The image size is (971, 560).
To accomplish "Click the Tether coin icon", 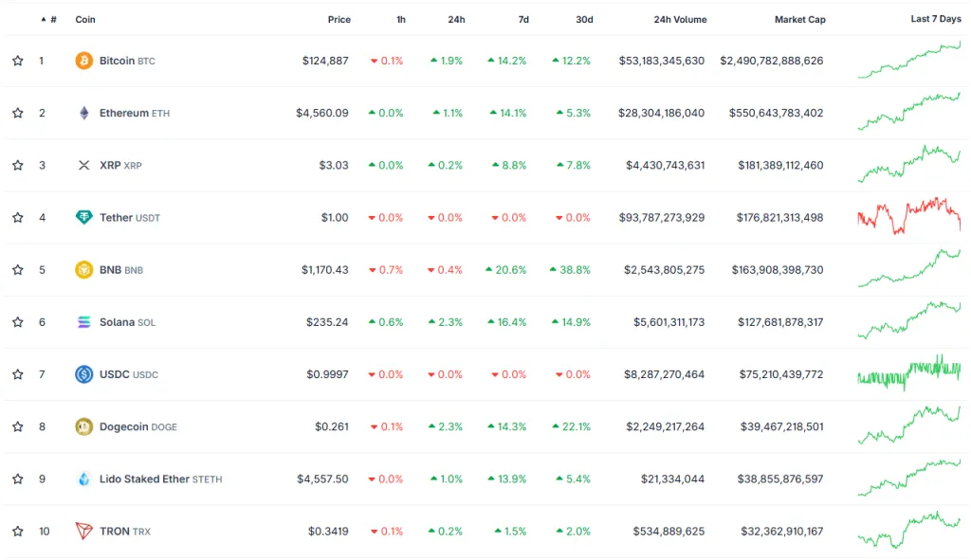I will [84, 217].
